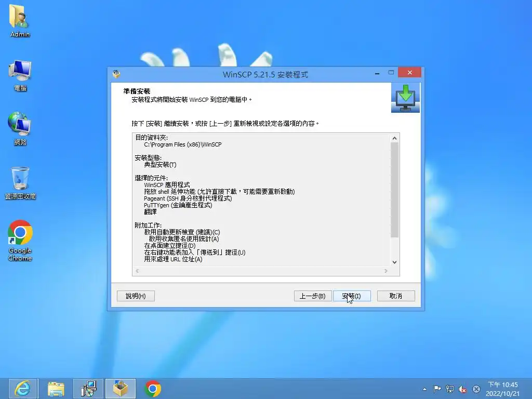Select the 資源回收筒 recycle bin icon
The image size is (532, 399).
pyautogui.click(x=20, y=183)
